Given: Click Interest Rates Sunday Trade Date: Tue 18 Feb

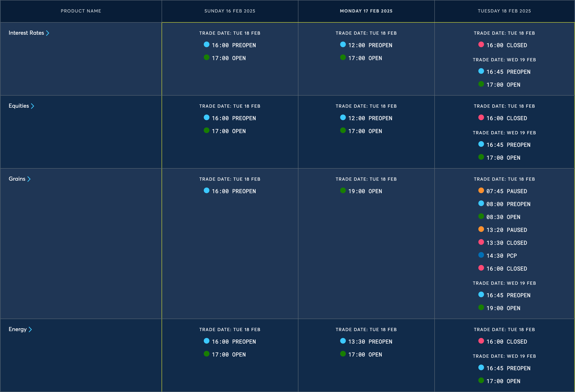Looking at the screenshot, I should click(x=230, y=33).
